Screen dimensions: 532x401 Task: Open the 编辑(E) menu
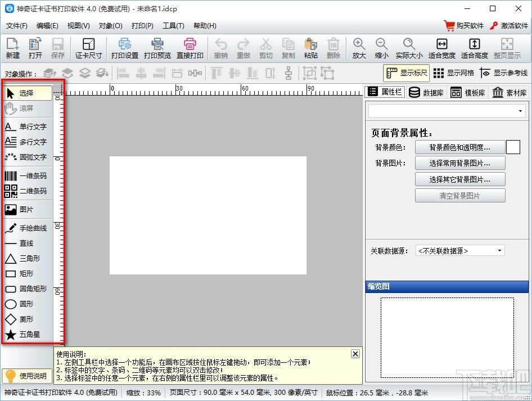pos(47,26)
